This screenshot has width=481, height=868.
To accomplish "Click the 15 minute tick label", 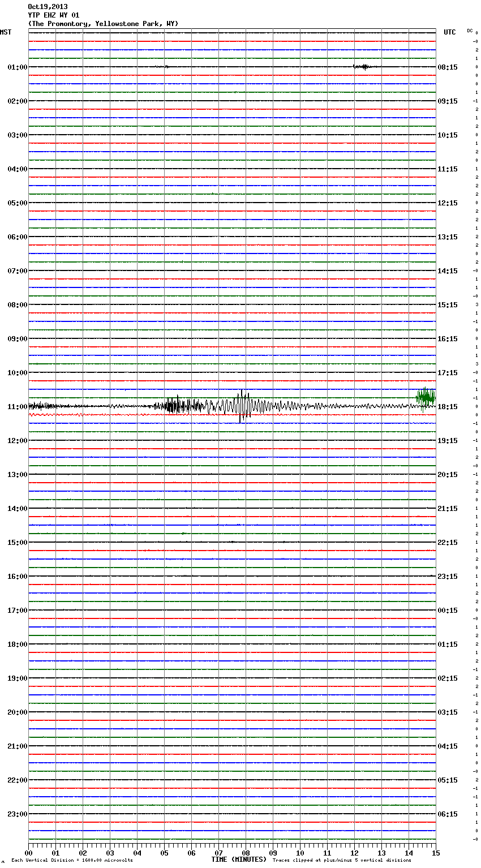I will 436,853.
